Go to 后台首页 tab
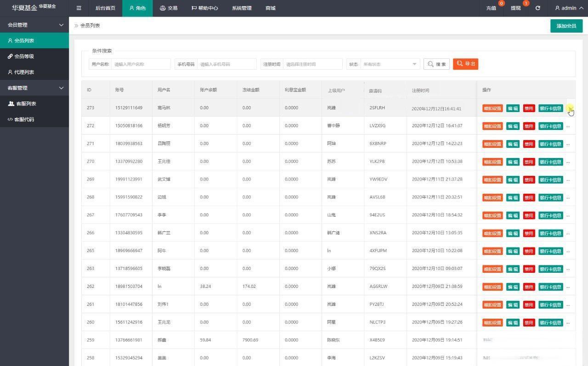Screen dimensions: 588x366 click(x=105, y=8)
